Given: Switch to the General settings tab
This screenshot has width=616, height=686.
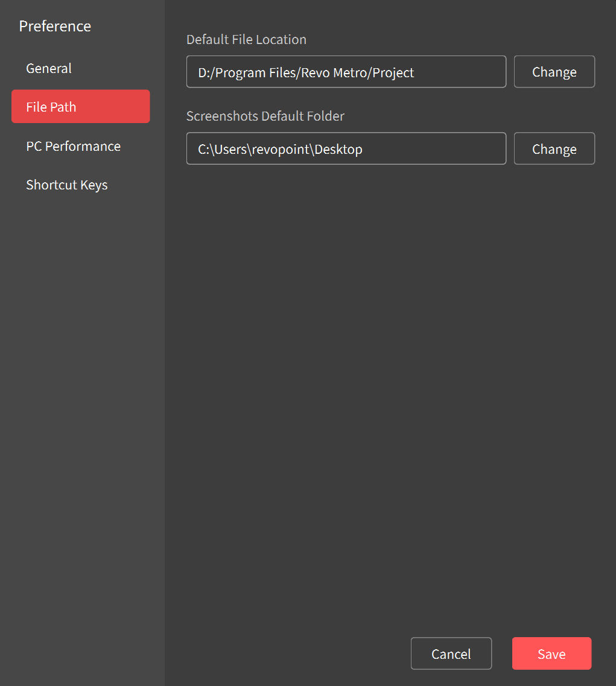Looking at the screenshot, I should click(x=48, y=68).
